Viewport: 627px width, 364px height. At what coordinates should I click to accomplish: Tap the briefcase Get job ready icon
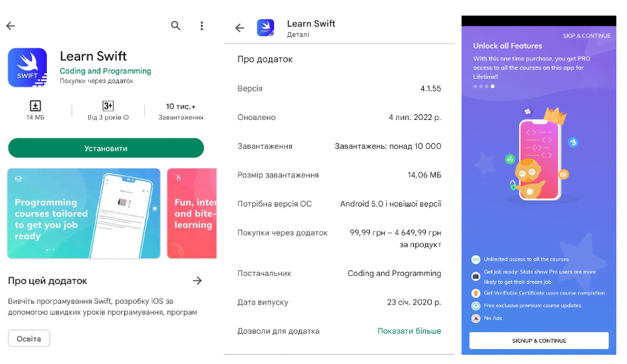(x=476, y=276)
